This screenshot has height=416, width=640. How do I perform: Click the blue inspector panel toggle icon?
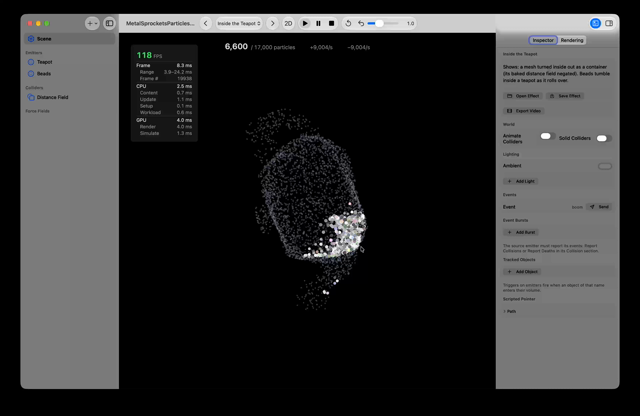pos(596,23)
